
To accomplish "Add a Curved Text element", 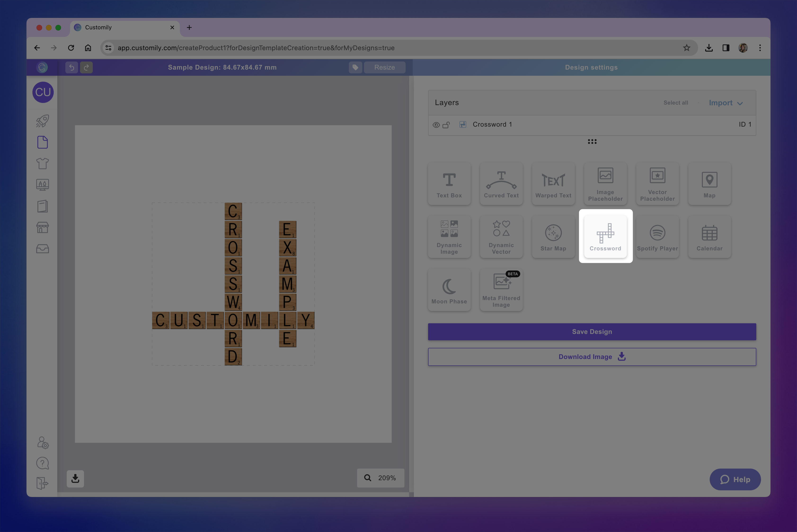I will click(x=501, y=183).
